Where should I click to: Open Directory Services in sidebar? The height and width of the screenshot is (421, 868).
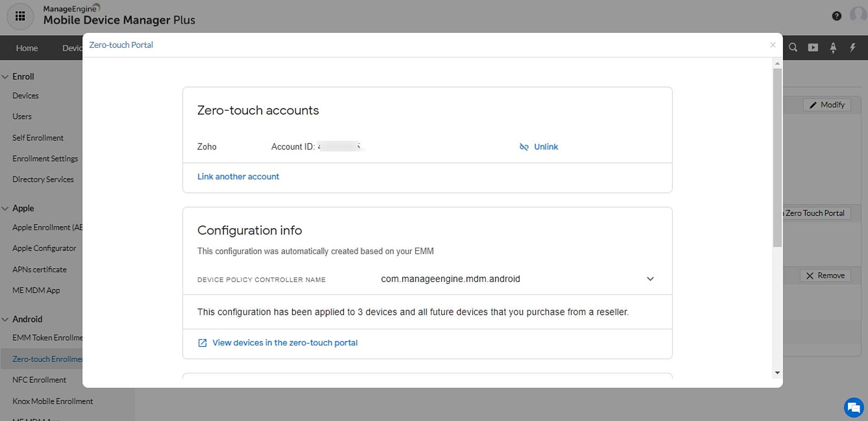43,179
